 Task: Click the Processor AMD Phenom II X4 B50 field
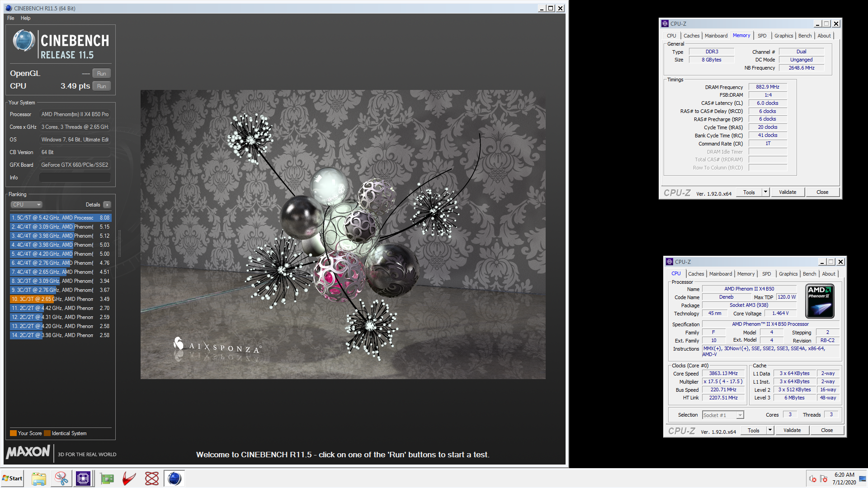click(x=75, y=114)
